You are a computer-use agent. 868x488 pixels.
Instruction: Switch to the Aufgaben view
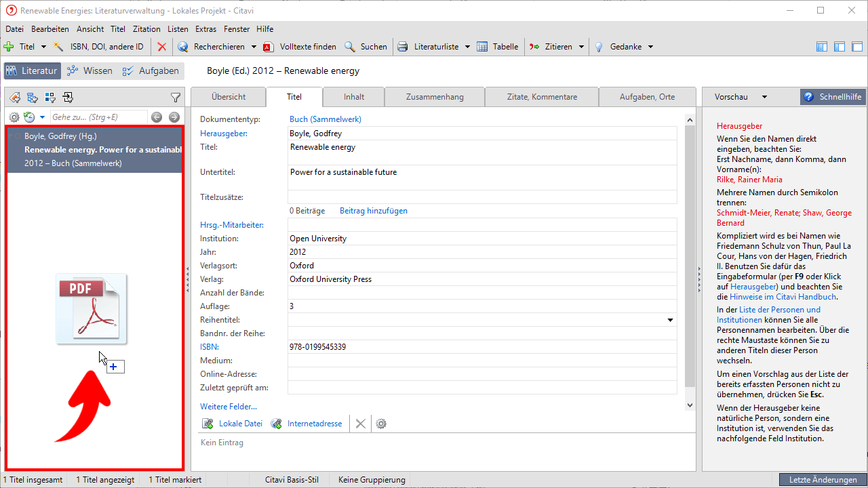point(151,70)
